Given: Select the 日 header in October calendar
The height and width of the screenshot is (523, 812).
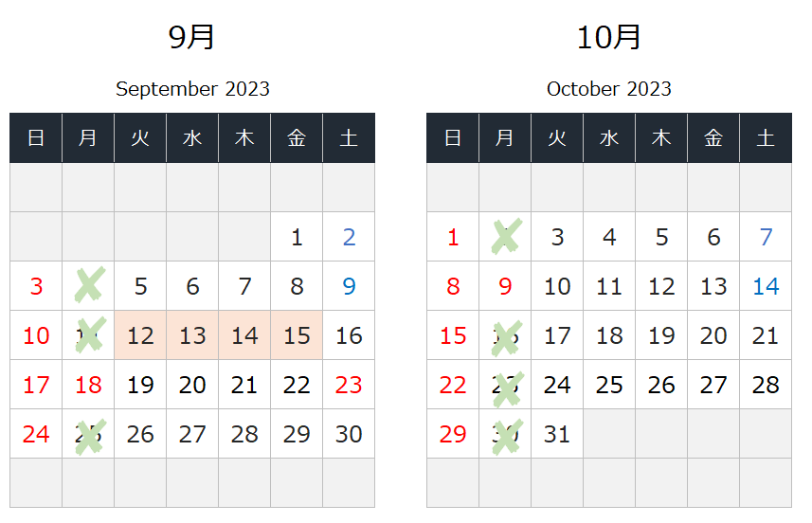Looking at the screenshot, I should [453, 137].
